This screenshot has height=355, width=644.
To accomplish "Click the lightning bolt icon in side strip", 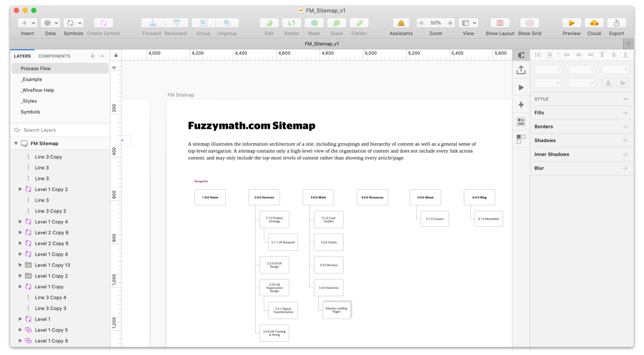I will [x=521, y=104].
